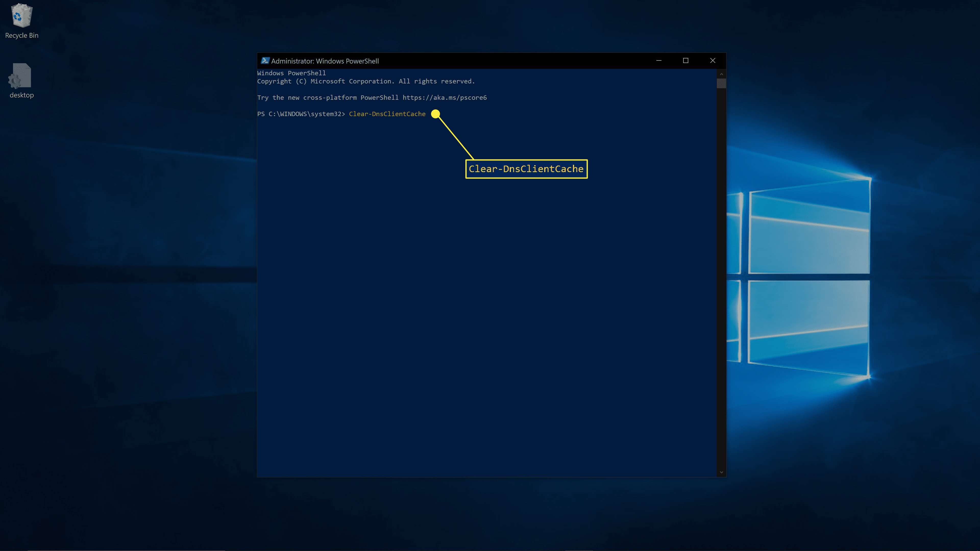
Task: Click the PowerShell scrollbar up arrow
Action: coord(721,73)
